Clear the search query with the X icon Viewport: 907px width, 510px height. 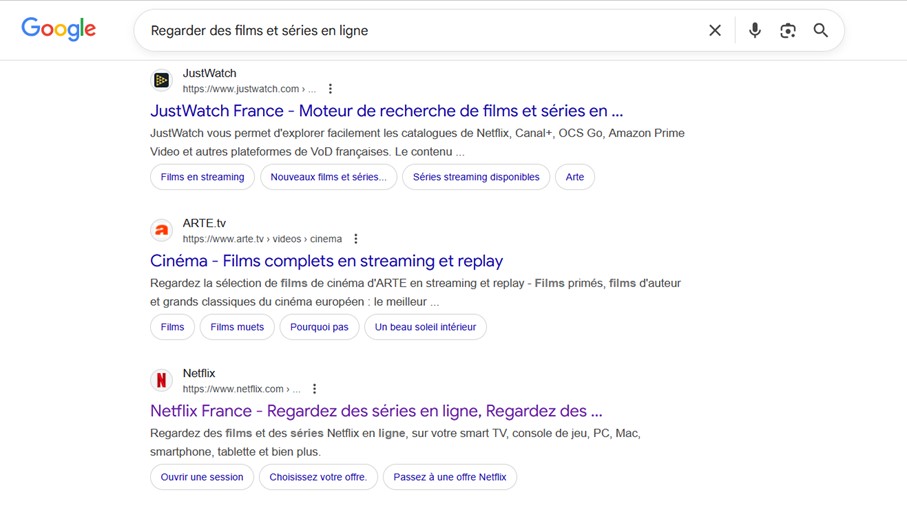coord(715,31)
